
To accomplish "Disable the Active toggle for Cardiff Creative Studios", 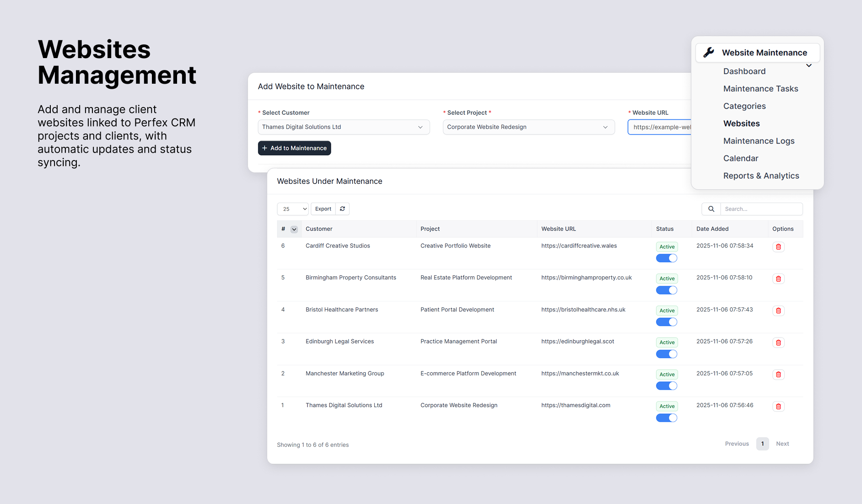I will (x=666, y=257).
